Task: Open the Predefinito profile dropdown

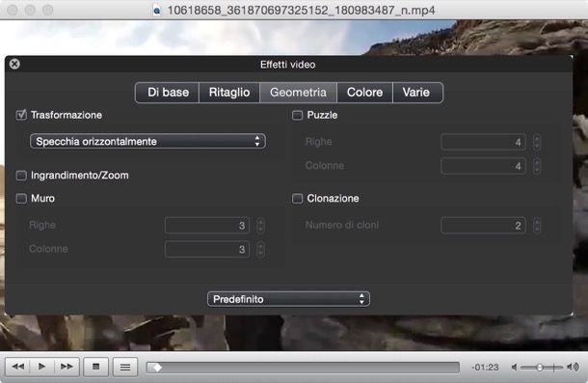Action: pos(288,299)
